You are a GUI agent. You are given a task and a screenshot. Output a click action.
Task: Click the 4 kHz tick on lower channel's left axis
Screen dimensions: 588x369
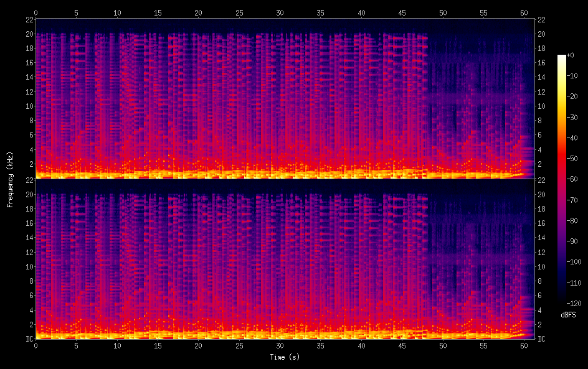pos(29,310)
